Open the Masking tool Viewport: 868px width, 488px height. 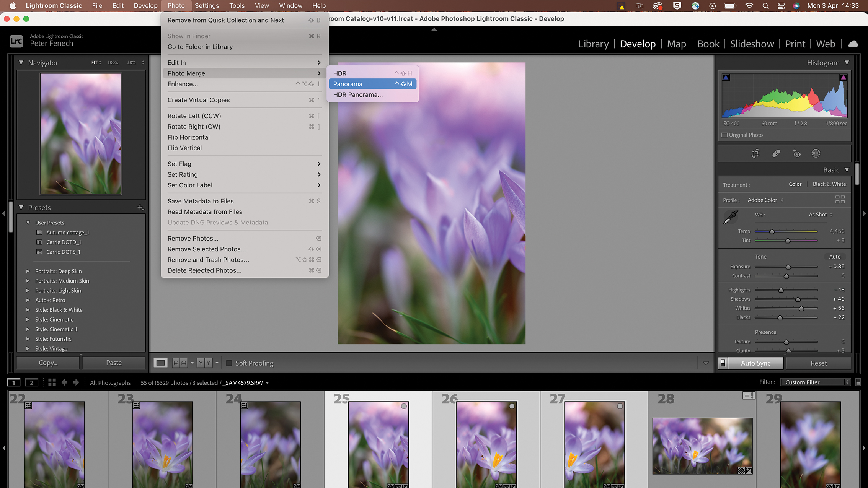pyautogui.click(x=816, y=153)
